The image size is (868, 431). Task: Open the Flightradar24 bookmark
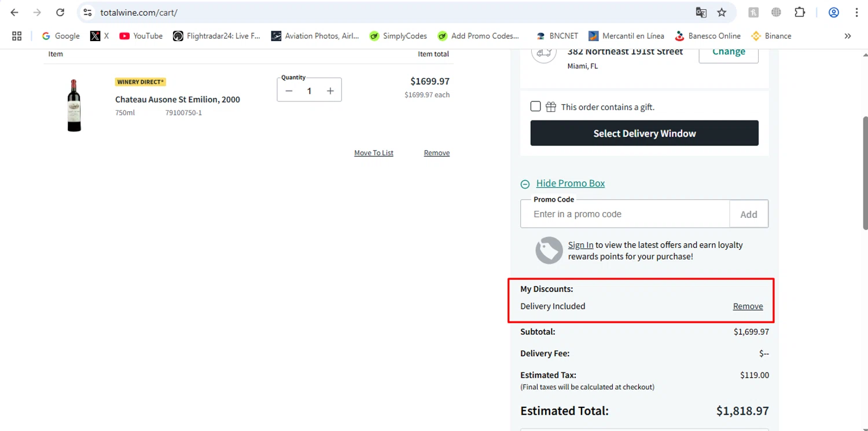(x=217, y=36)
